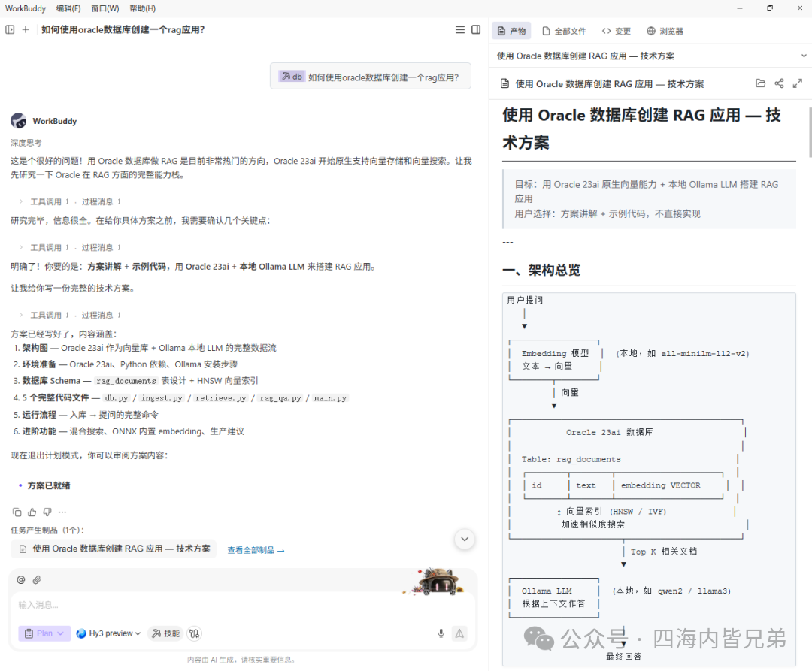812x671 pixels.
Task: Click the rag_documents code label in list
Action: pos(126,381)
